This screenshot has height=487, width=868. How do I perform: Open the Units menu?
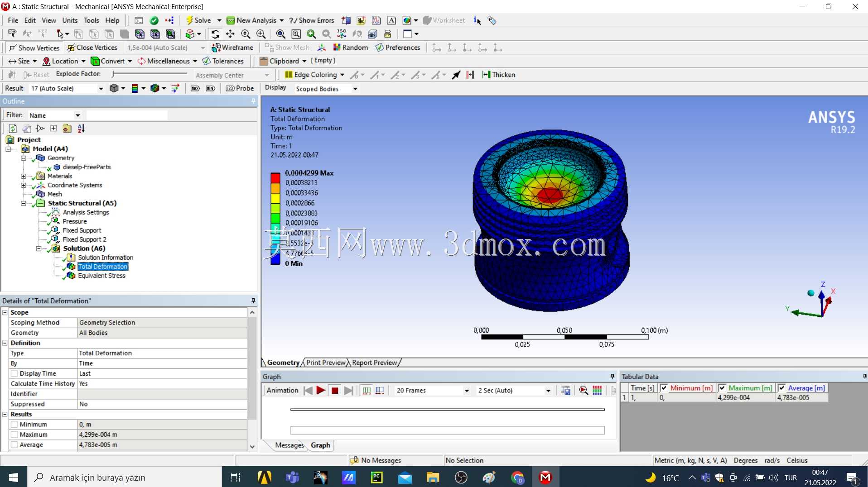tap(70, 20)
